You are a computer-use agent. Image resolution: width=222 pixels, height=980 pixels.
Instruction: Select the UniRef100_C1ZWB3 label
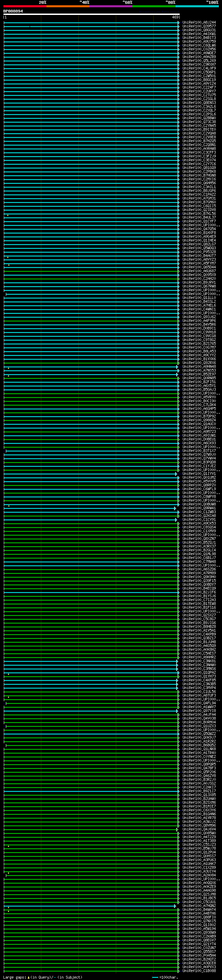click(x=199, y=512)
